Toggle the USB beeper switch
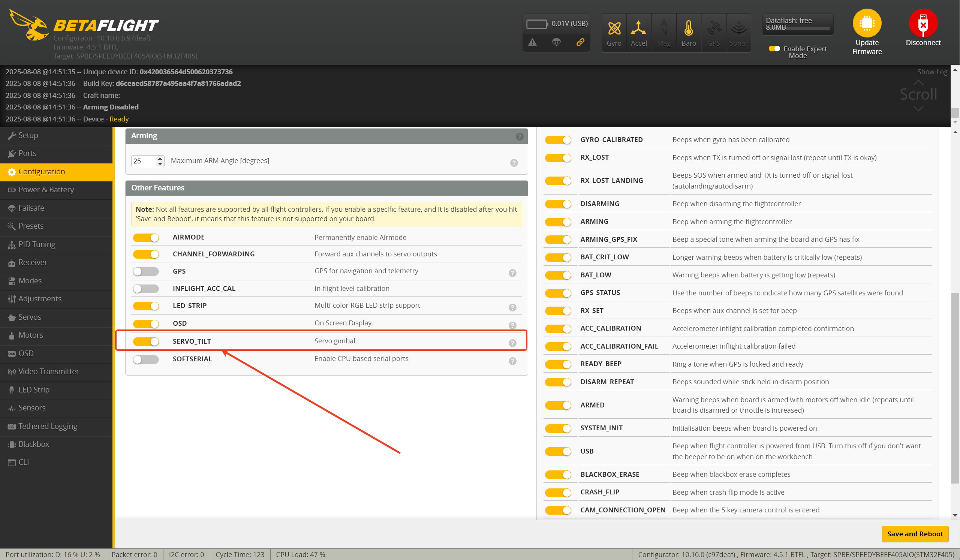The height and width of the screenshot is (560, 960). [558, 451]
